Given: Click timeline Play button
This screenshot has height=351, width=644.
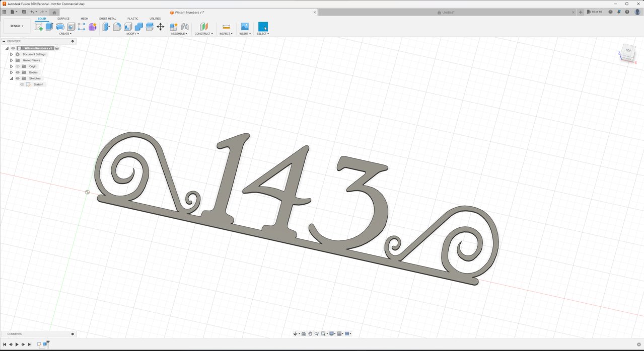Looking at the screenshot, I should point(17,344).
